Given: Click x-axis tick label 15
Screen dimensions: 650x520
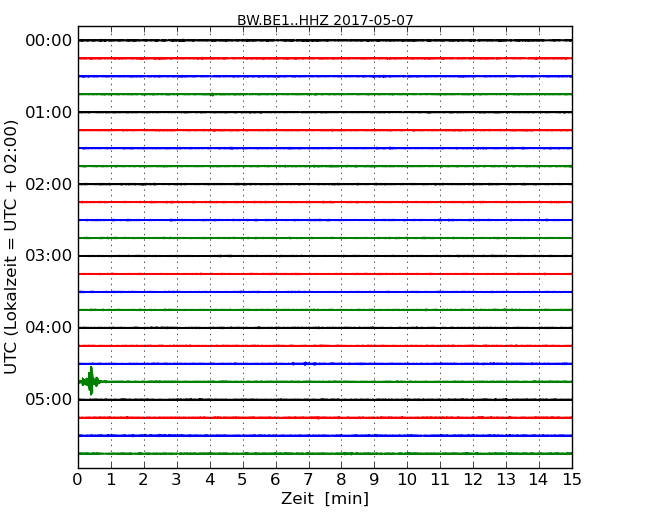Looking at the screenshot, I should tap(572, 480).
